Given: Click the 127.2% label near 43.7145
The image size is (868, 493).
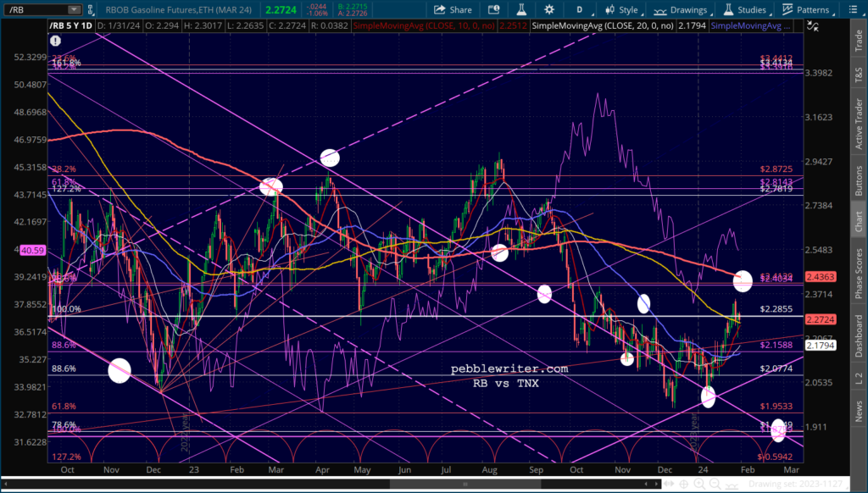Looking at the screenshot, I should point(66,189).
